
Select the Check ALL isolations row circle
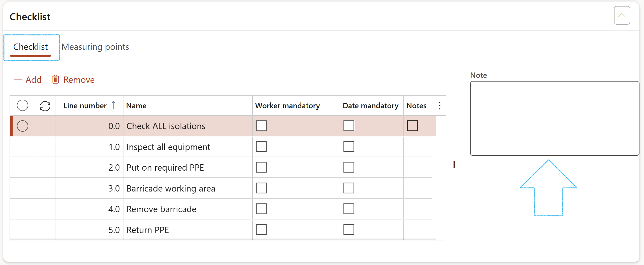pyautogui.click(x=22, y=126)
